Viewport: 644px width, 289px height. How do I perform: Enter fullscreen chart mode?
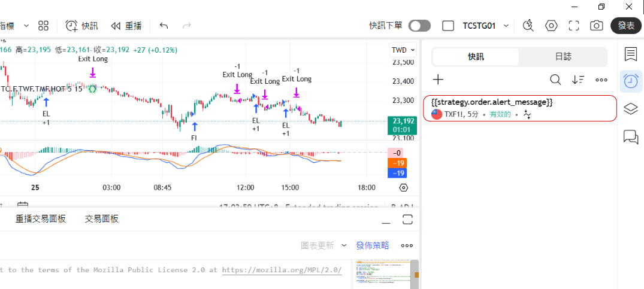pyautogui.click(x=573, y=26)
